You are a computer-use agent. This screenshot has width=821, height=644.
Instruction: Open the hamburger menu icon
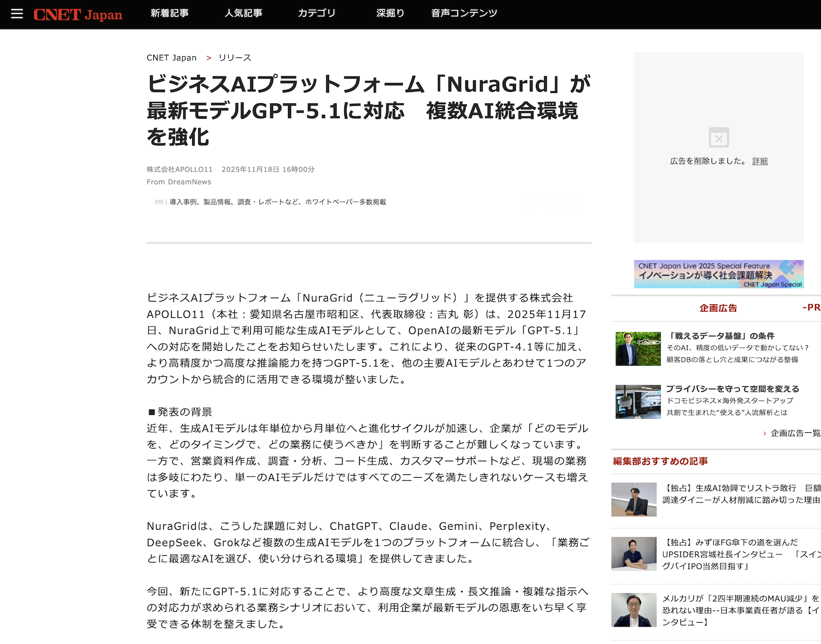pyautogui.click(x=17, y=14)
